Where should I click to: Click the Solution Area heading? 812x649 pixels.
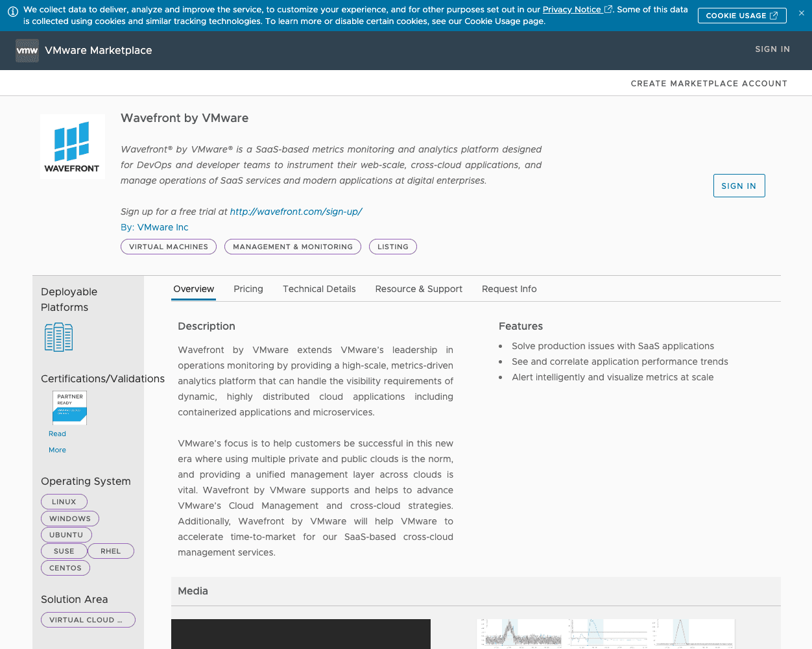pyautogui.click(x=75, y=600)
